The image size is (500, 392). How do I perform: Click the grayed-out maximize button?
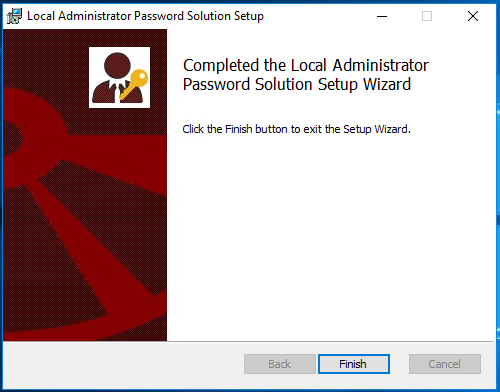point(427,16)
